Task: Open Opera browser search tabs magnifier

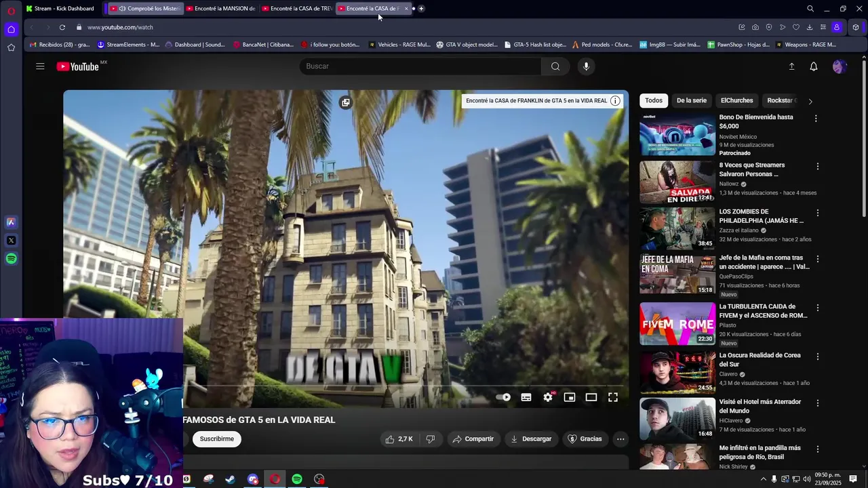Action: point(810,9)
